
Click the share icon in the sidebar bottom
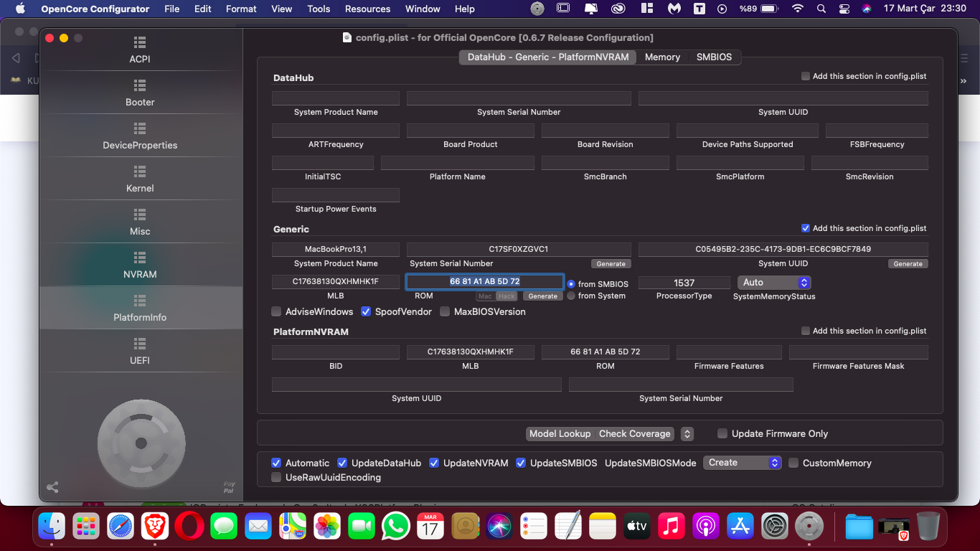[52, 487]
